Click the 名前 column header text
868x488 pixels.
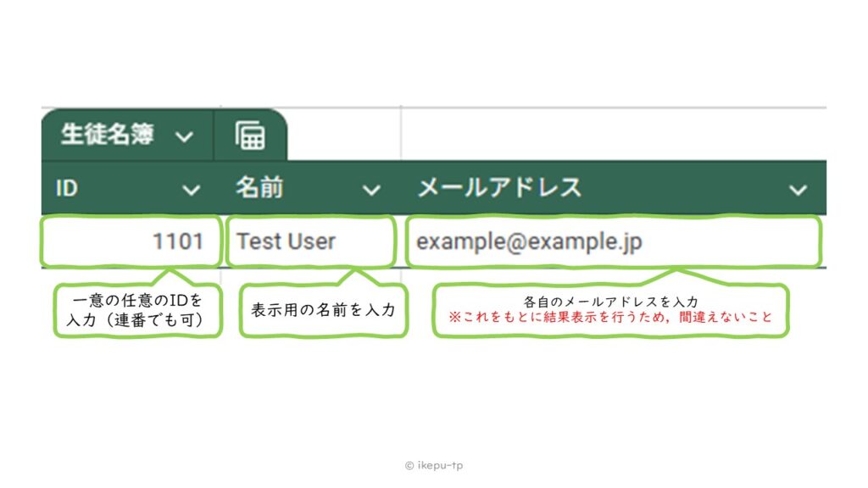click(259, 188)
